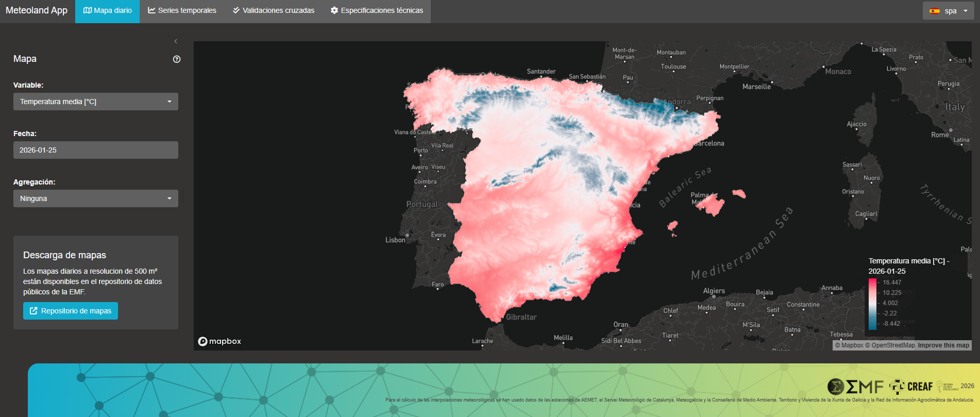980x417 pixels.
Task: Open the Variable dropdown Temperatura media
Action: [96, 102]
